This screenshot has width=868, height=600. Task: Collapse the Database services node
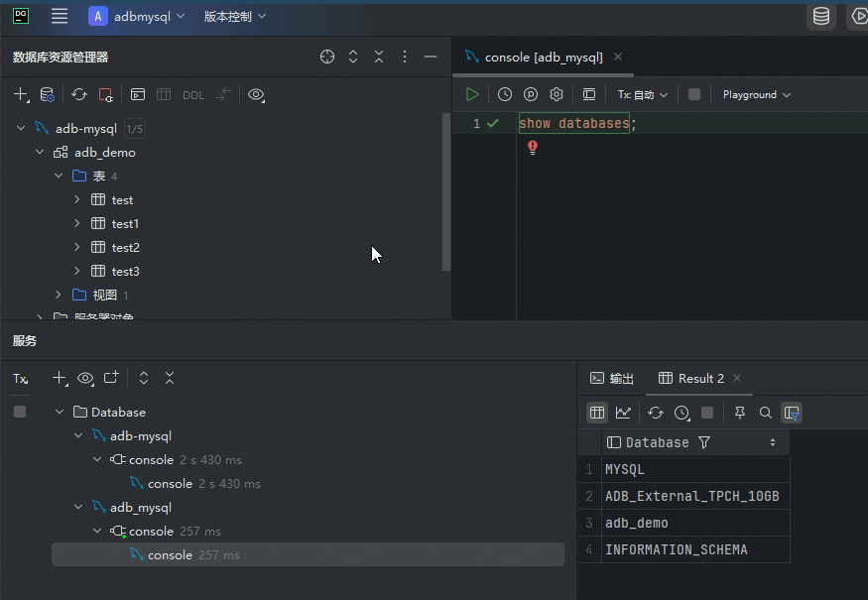click(x=60, y=412)
